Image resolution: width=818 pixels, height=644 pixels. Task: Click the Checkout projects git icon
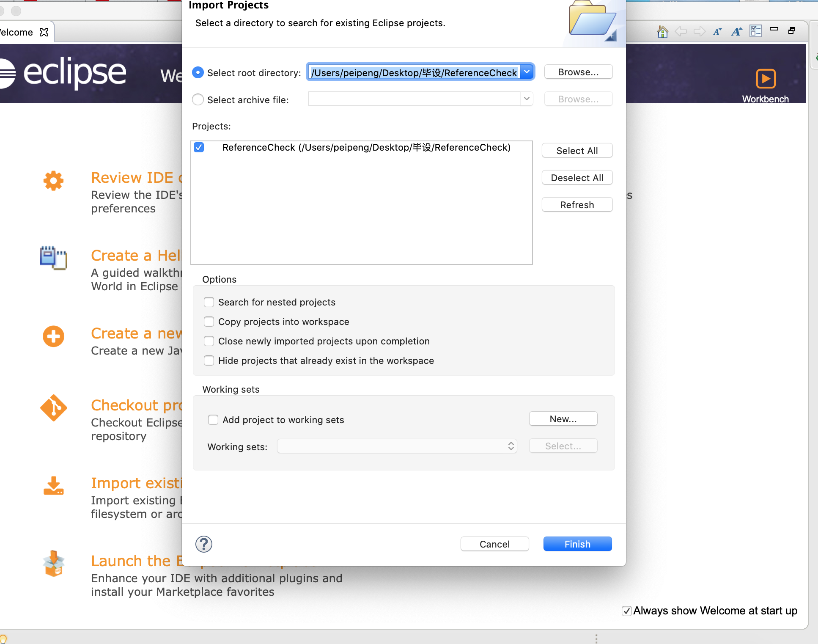point(53,408)
